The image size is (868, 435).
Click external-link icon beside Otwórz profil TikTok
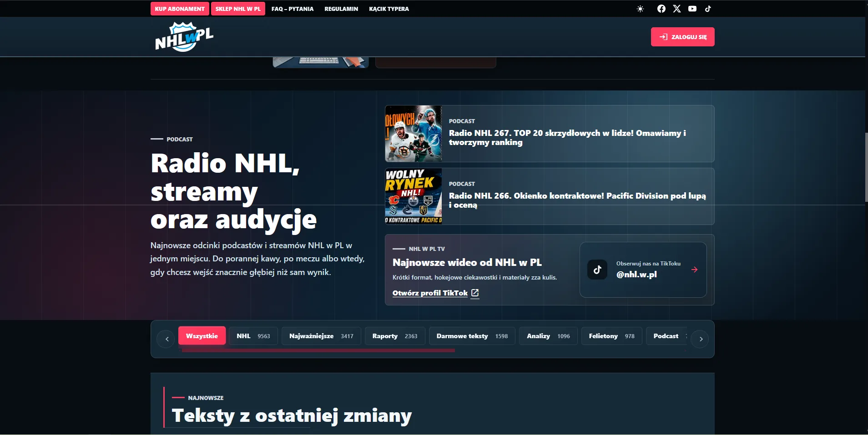click(475, 293)
